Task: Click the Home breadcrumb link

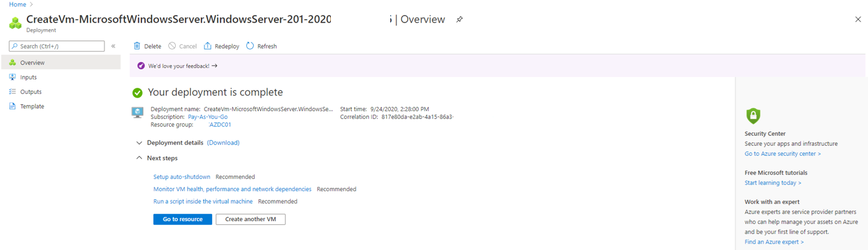Action: pyautogui.click(x=18, y=4)
